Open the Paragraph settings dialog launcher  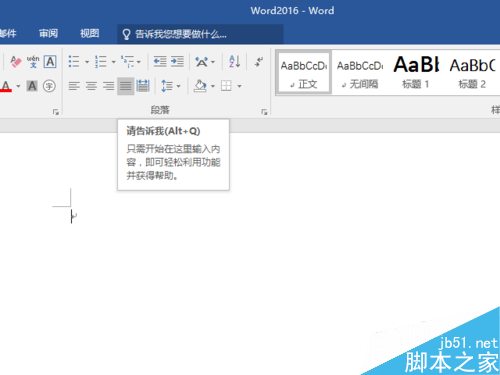264,112
